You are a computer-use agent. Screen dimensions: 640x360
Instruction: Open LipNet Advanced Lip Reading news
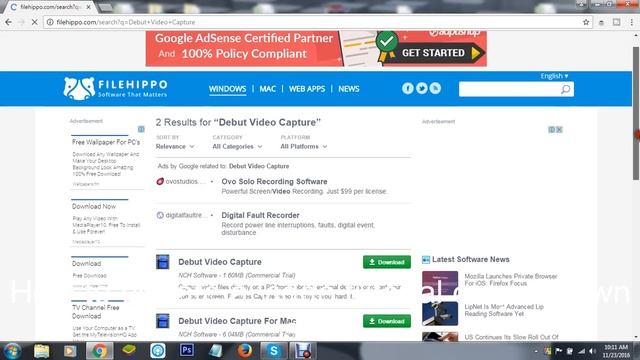504,310
